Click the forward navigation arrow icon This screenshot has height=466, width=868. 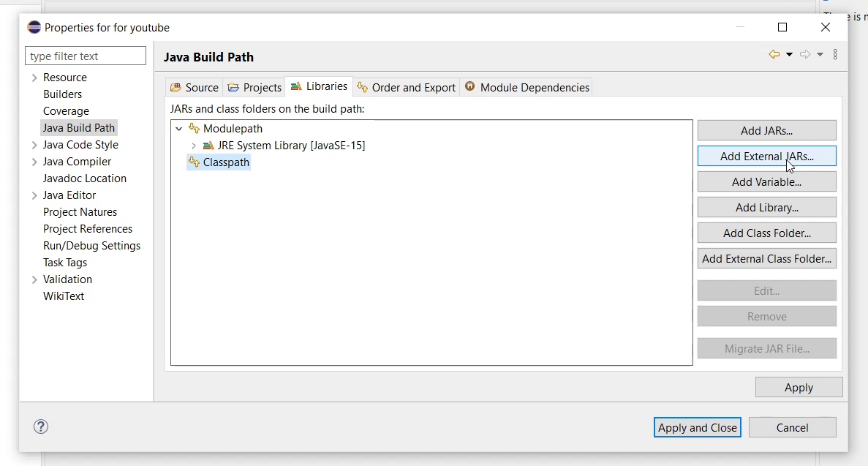(805, 54)
